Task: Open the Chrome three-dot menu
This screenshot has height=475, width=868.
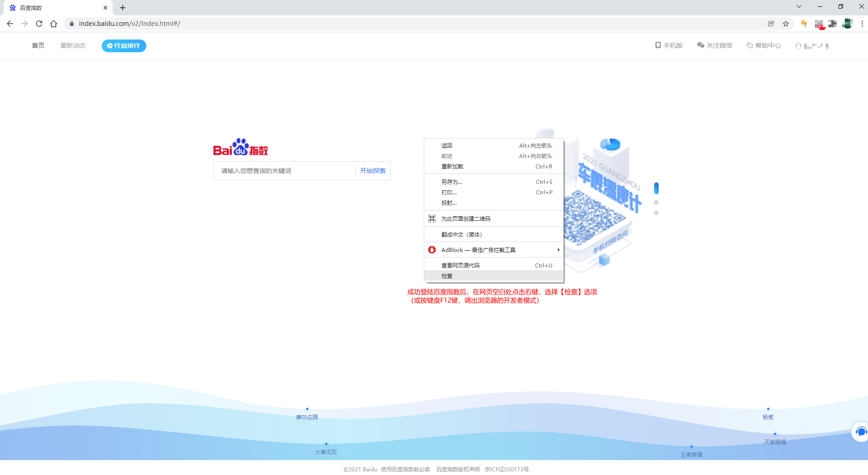Action: (x=863, y=24)
